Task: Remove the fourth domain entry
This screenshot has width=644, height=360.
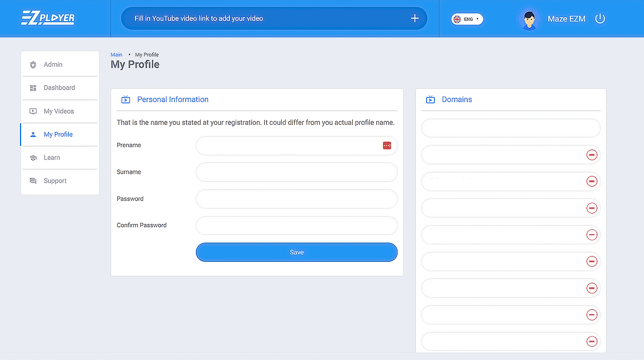Action: point(592,208)
